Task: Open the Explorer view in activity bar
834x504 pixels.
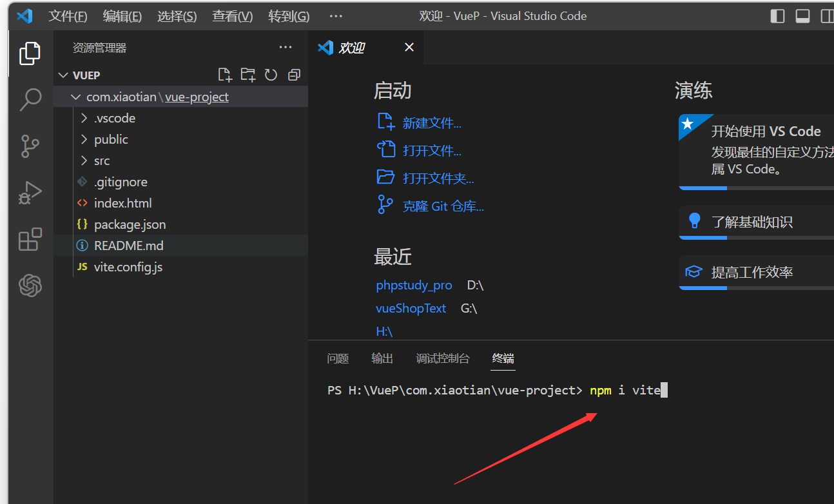Action: pyautogui.click(x=30, y=53)
